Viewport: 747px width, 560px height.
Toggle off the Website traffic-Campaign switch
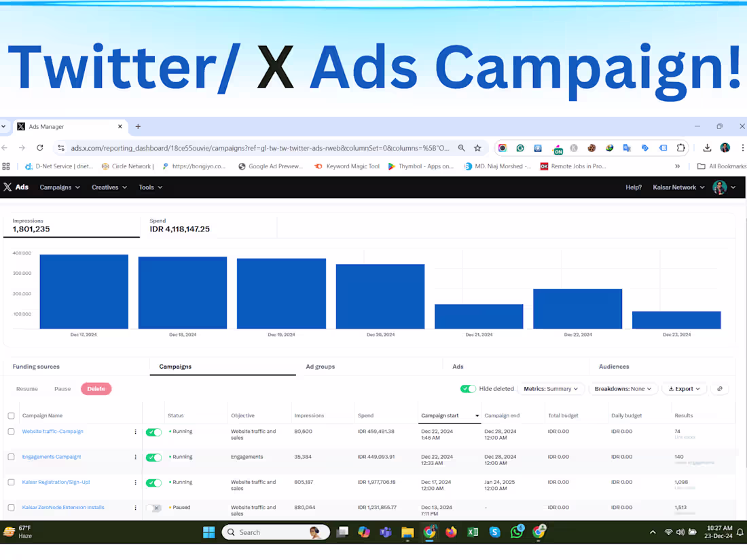154,432
